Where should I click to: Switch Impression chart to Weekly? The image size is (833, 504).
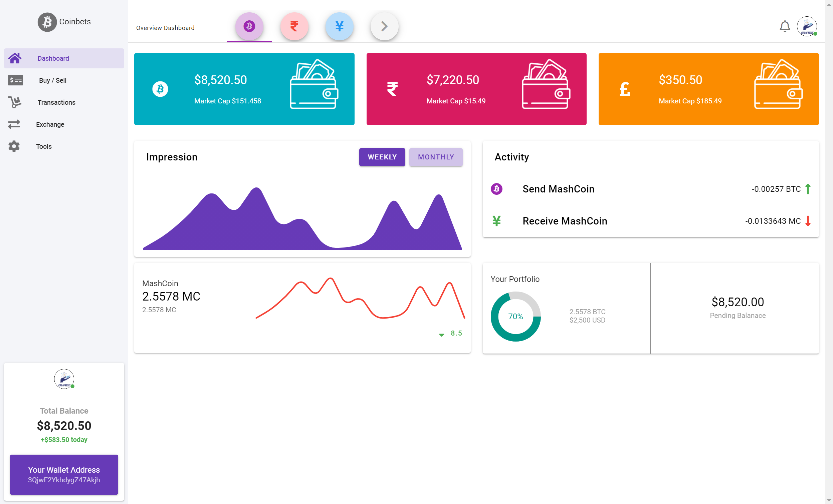382,157
